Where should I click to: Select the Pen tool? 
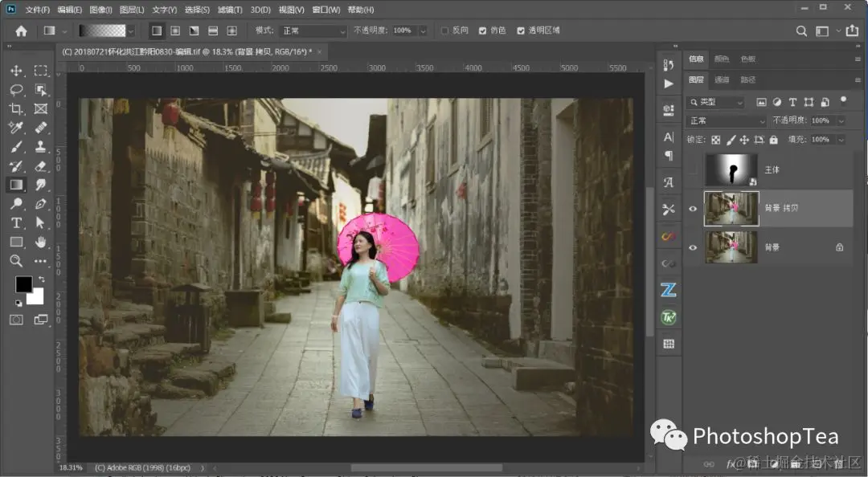tap(40, 204)
